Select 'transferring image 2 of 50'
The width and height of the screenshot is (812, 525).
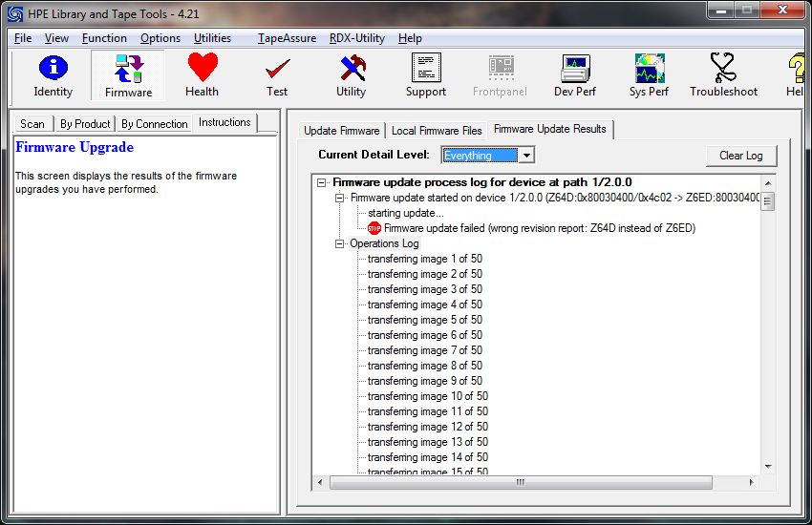(x=425, y=274)
